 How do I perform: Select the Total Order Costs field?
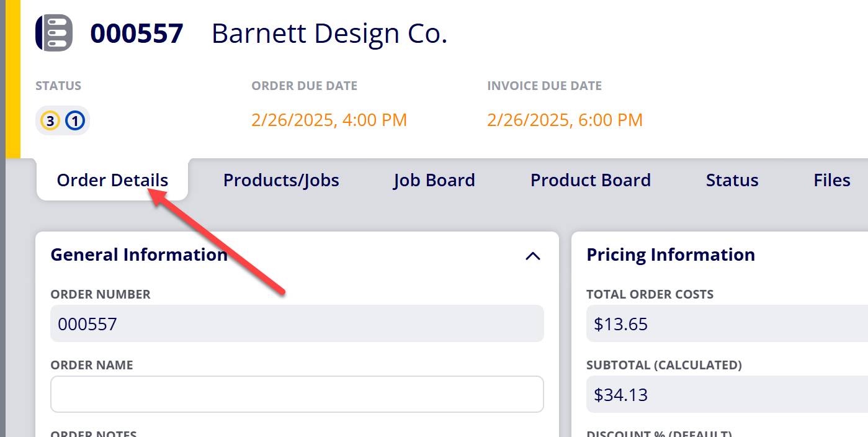coord(727,323)
